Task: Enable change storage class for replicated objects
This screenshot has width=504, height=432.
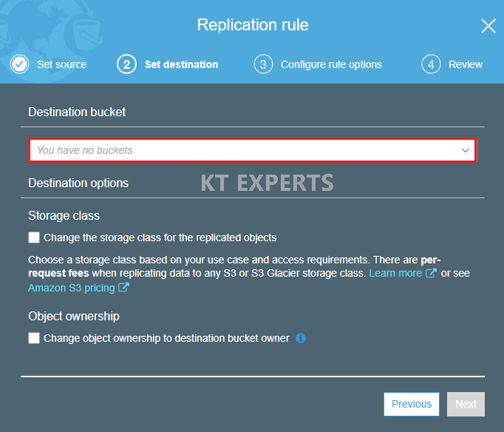Action: coord(34,237)
